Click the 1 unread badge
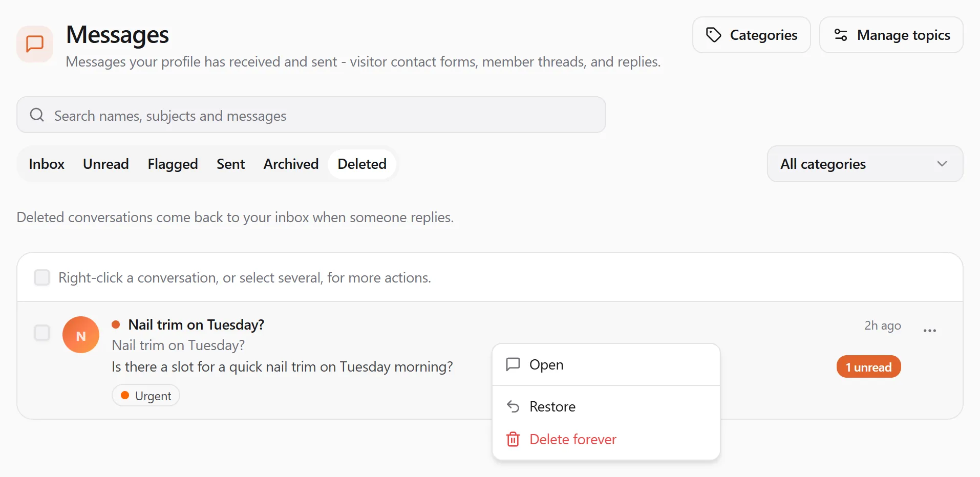The width and height of the screenshot is (980, 477). coord(868,366)
